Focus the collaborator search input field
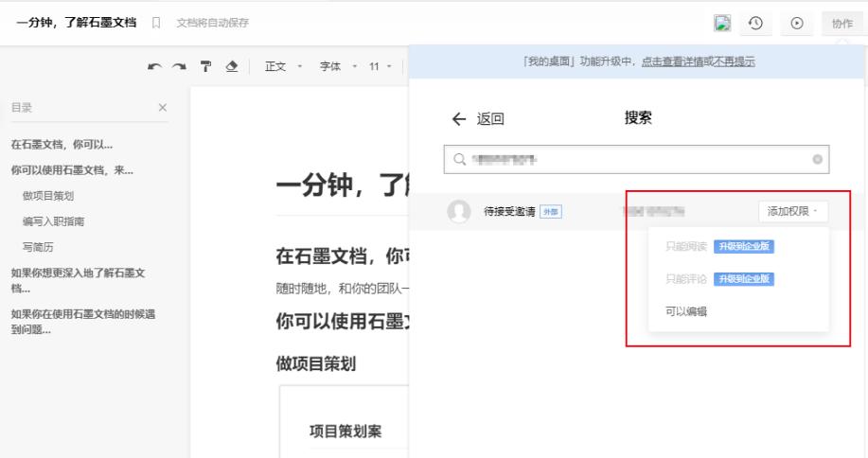 click(636, 159)
